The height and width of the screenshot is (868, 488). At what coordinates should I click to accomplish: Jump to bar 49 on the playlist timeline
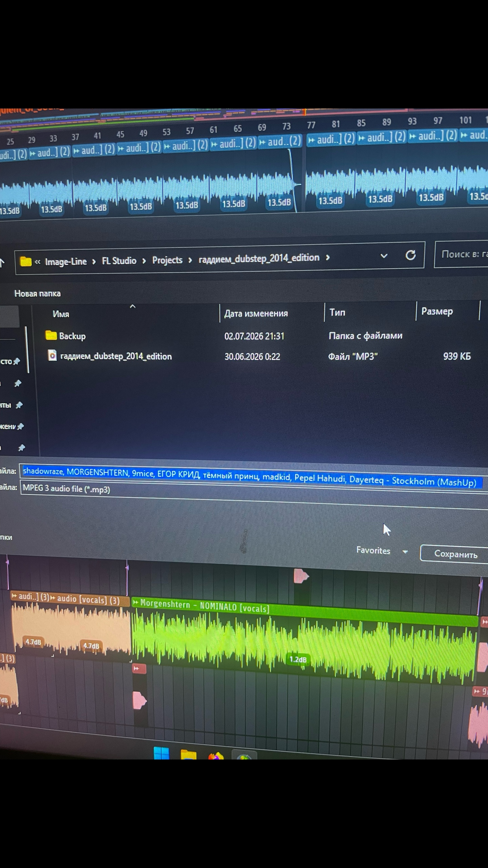[143, 133]
